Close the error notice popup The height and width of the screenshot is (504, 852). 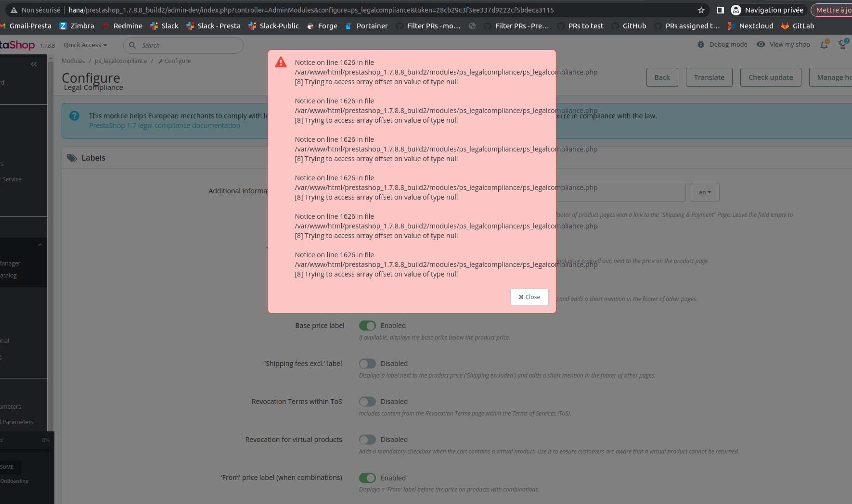529,297
